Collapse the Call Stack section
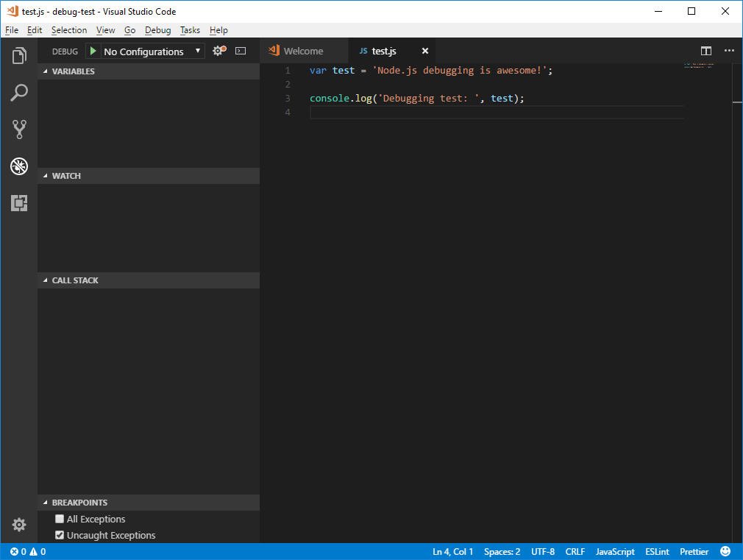Screen dimensions: 743x560 tap(74, 280)
